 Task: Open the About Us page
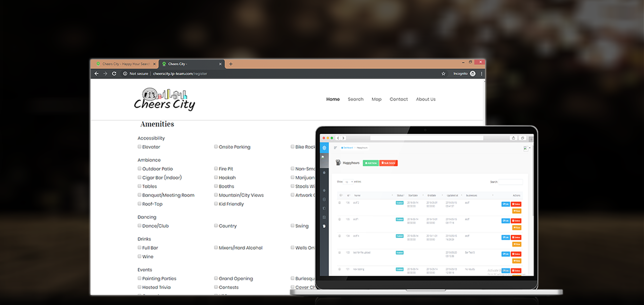coord(426,99)
